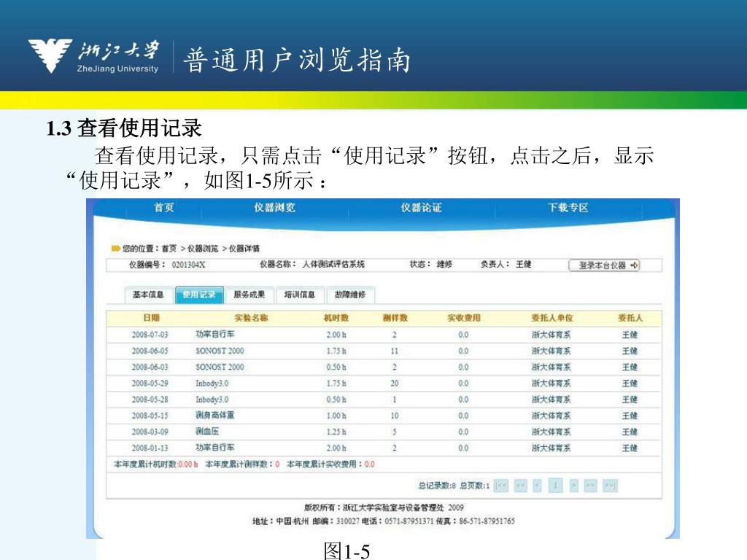This screenshot has height=560, width=747.
Task: Click 仪器详情 in the breadcrumb
Action: pyautogui.click(x=244, y=249)
